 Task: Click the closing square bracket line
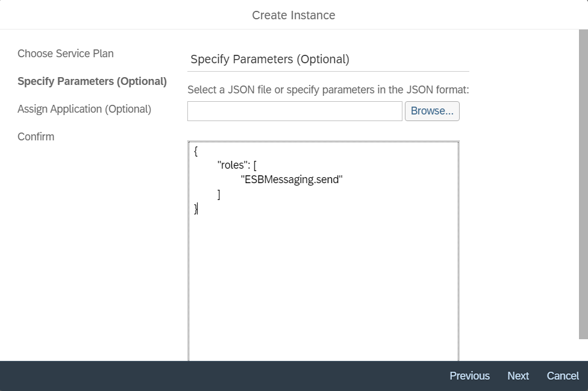coord(219,194)
